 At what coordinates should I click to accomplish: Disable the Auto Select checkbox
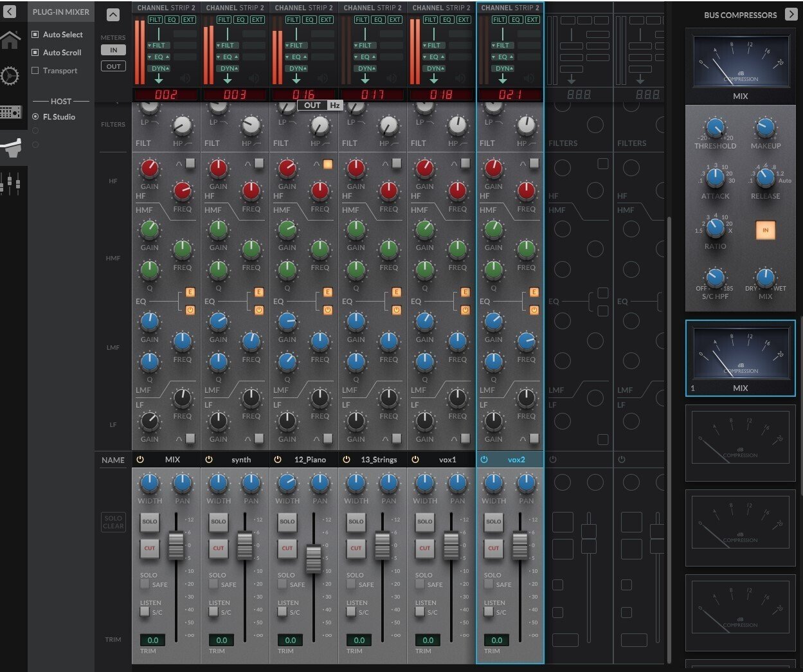(35, 35)
